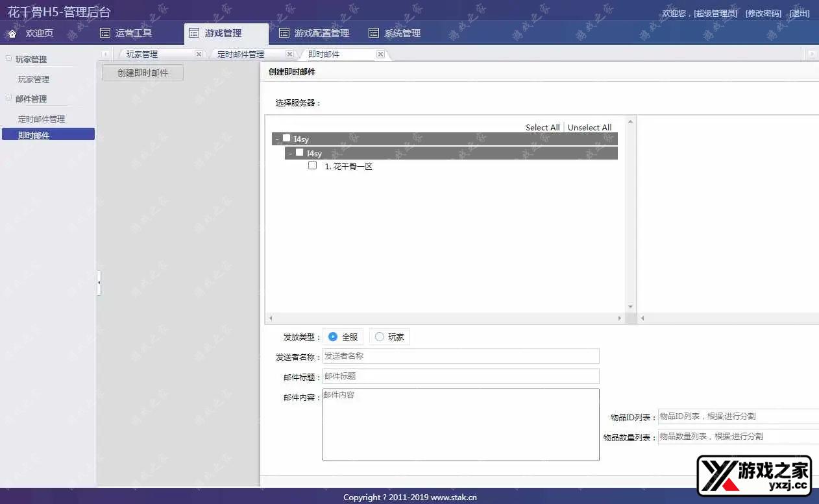Switch to the 定时邮件管理 page tab
This screenshot has width=819, height=504.
[x=241, y=54]
